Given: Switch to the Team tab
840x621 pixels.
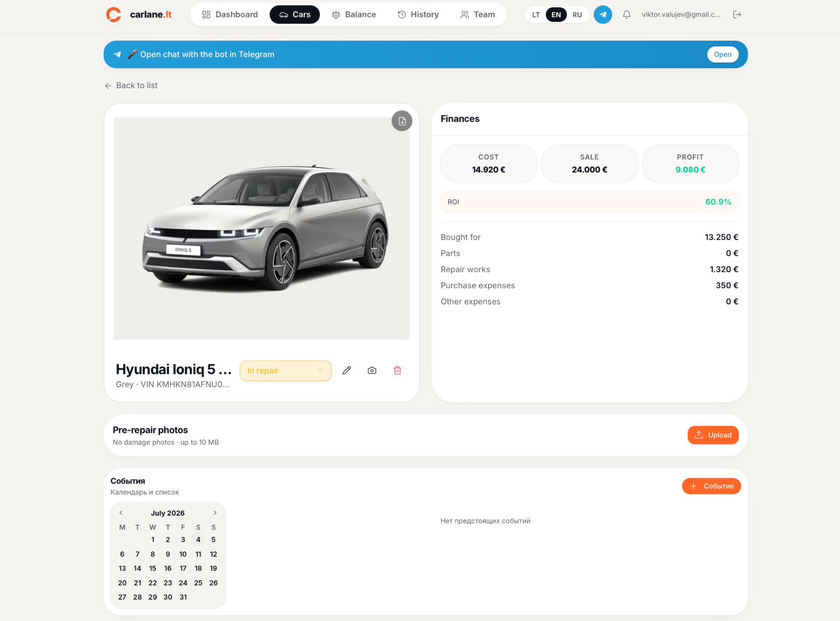Looking at the screenshot, I should click(x=478, y=14).
